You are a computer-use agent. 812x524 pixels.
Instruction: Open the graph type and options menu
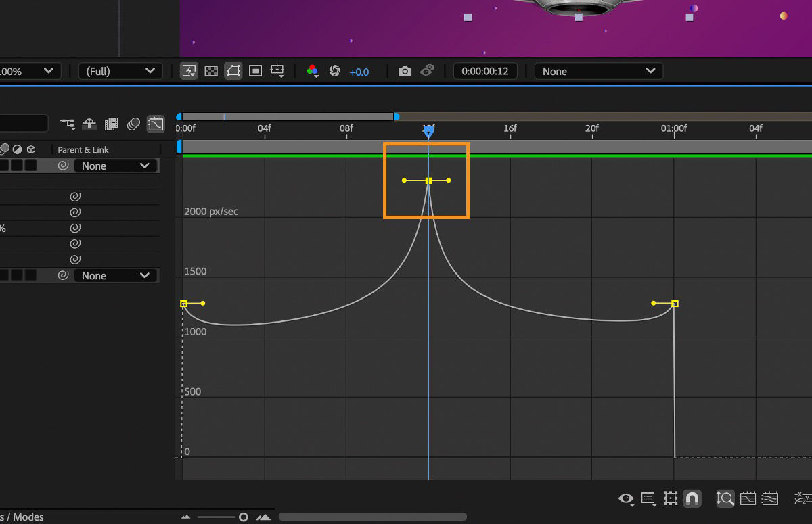[x=648, y=498]
